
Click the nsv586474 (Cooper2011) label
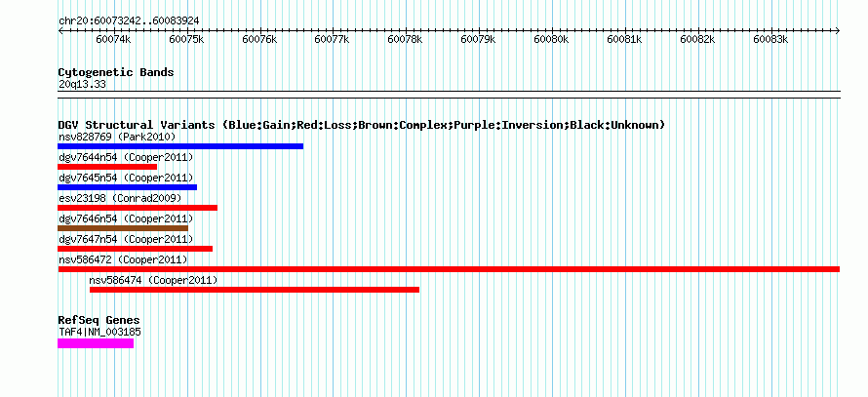[153, 280]
